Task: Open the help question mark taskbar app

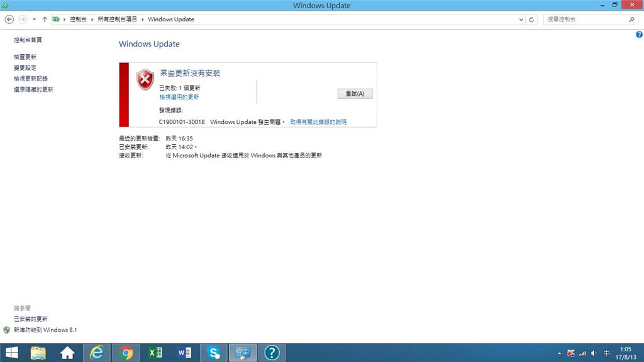Action: pyautogui.click(x=272, y=353)
